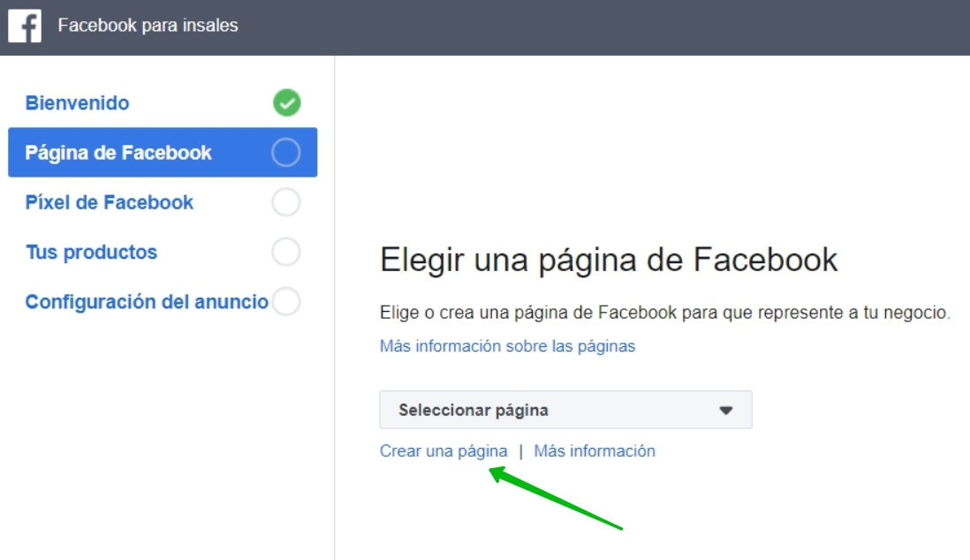Click the status circle beside Página de Facebook
This screenshot has width=970, height=560.
click(286, 153)
